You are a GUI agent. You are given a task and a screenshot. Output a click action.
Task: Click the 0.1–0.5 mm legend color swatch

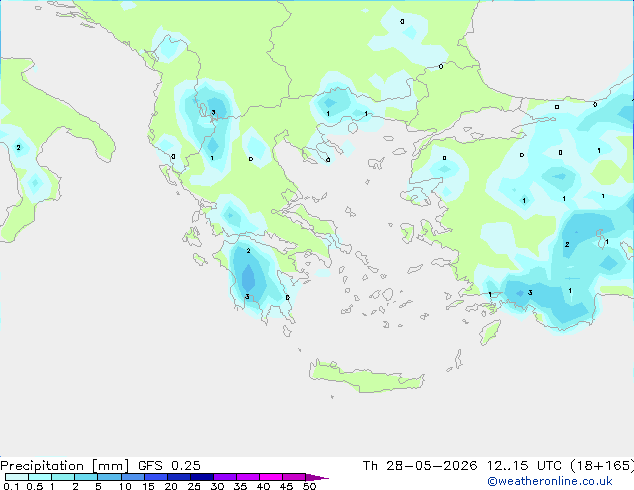(x=17, y=477)
